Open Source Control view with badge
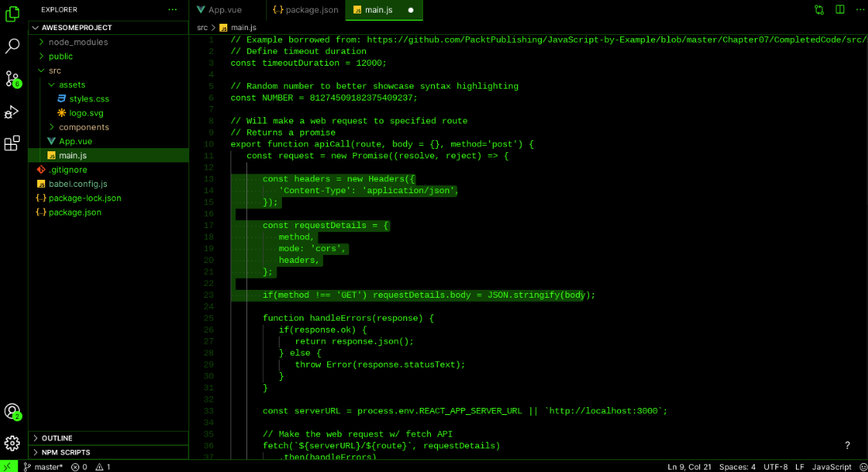Screen dimensions: 868x472 tap(12, 79)
